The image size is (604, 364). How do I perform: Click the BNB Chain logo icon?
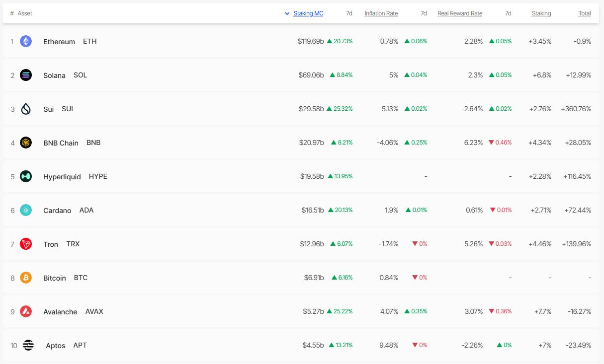26,143
